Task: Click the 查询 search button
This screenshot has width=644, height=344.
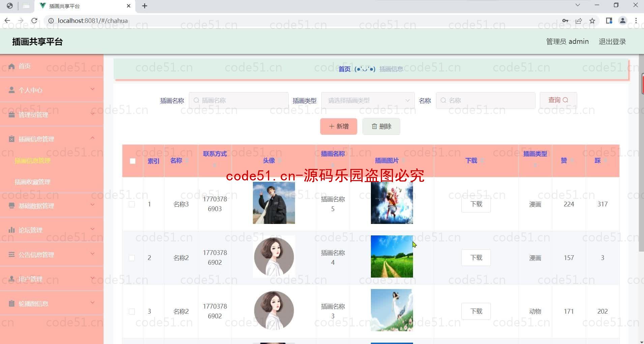Action: click(x=558, y=100)
